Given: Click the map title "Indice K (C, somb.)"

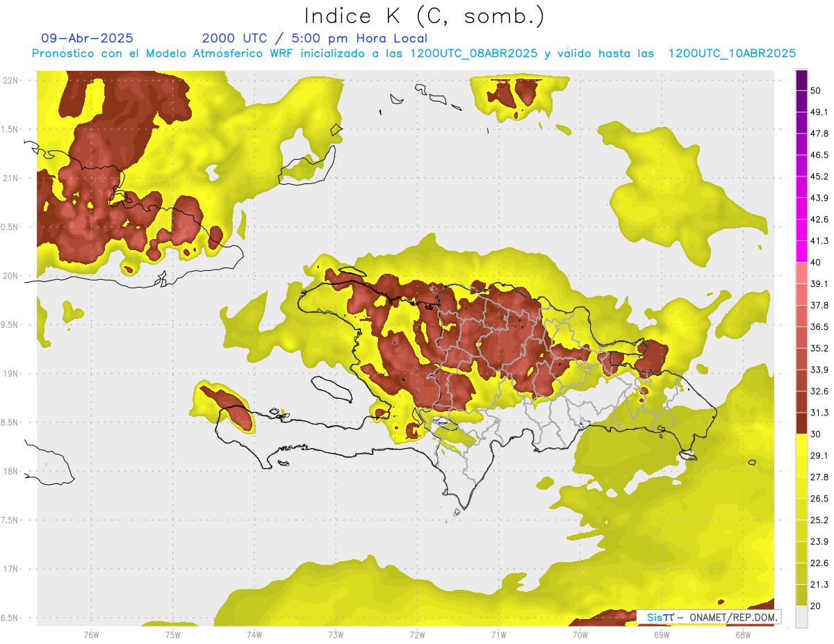Looking at the screenshot, I should (x=425, y=16).
